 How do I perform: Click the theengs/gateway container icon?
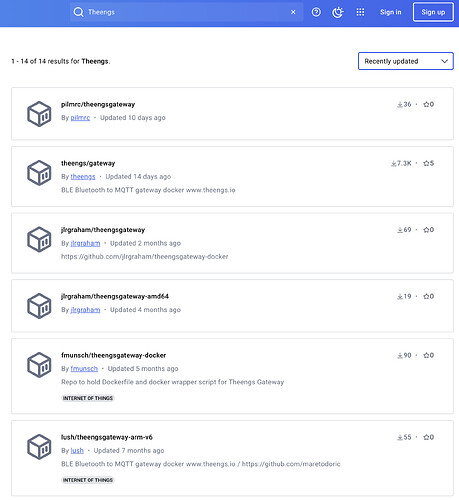[x=39, y=173]
